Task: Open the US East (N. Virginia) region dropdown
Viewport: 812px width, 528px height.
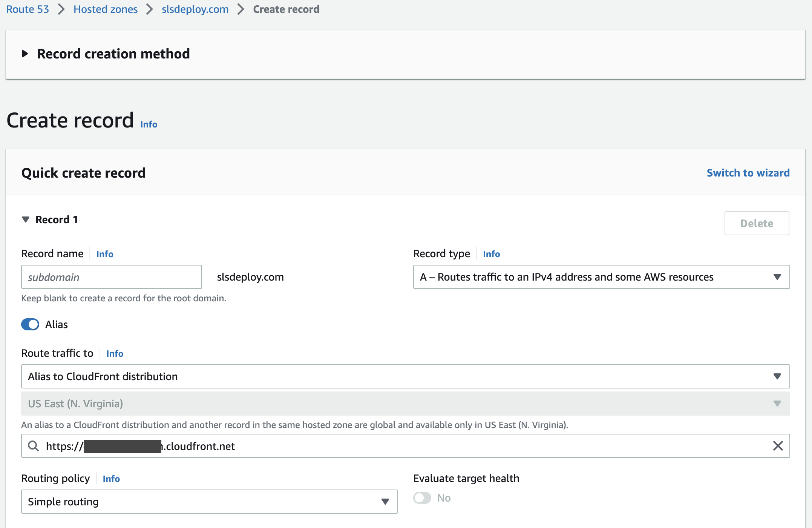Action: point(405,404)
